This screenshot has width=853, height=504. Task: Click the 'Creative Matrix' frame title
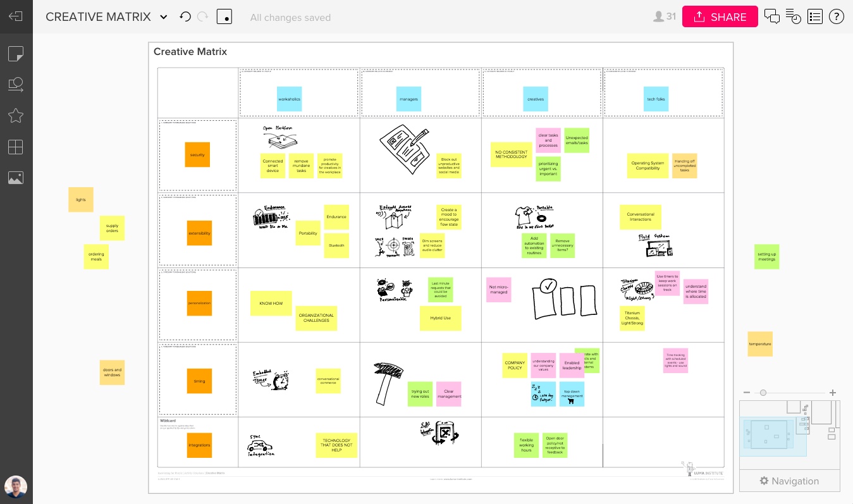pyautogui.click(x=190, y=52)
